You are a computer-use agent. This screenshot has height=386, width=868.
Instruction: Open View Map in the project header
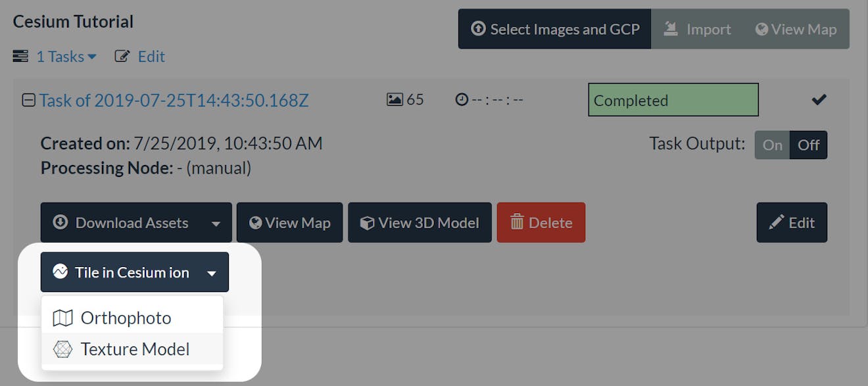[x=796, y=29]
